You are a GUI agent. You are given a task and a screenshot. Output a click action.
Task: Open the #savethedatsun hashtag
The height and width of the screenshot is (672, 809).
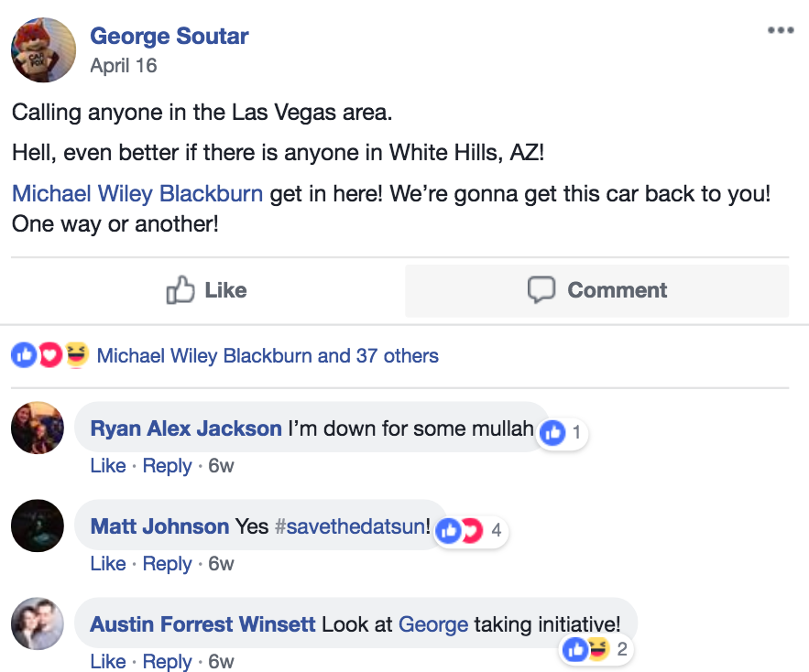click(350, 526)
